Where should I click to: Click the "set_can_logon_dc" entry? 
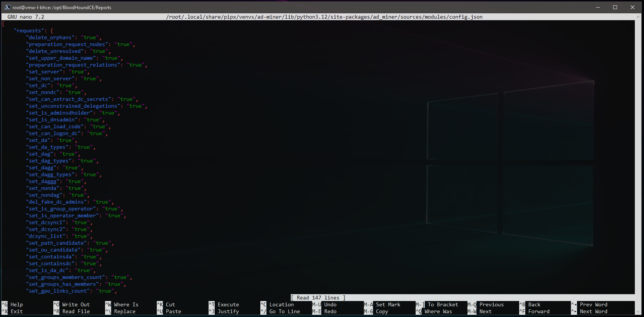coord(67,134)
